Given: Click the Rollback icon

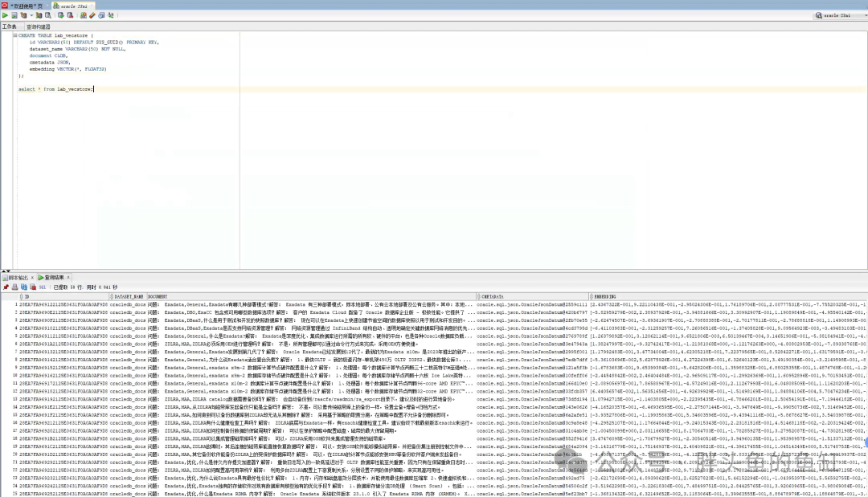Looking at the screenshot, I should point(70,15).
